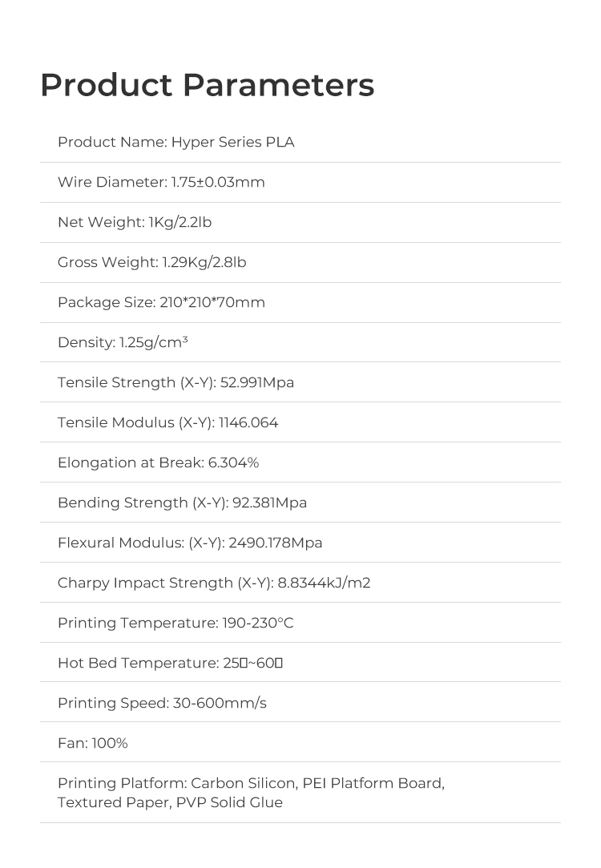601x868 pixels.
Task: Click the 'Product Name' label text
Action: (x=111, y=143)
